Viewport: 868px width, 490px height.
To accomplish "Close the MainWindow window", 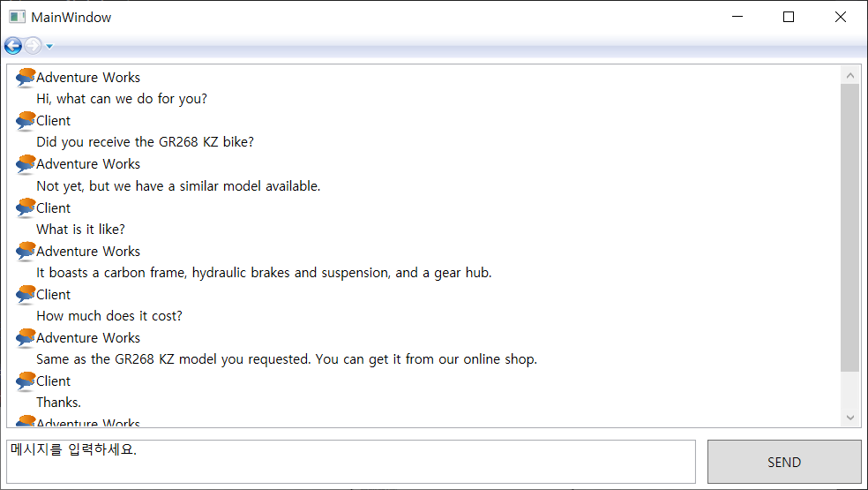I will 841,17.
